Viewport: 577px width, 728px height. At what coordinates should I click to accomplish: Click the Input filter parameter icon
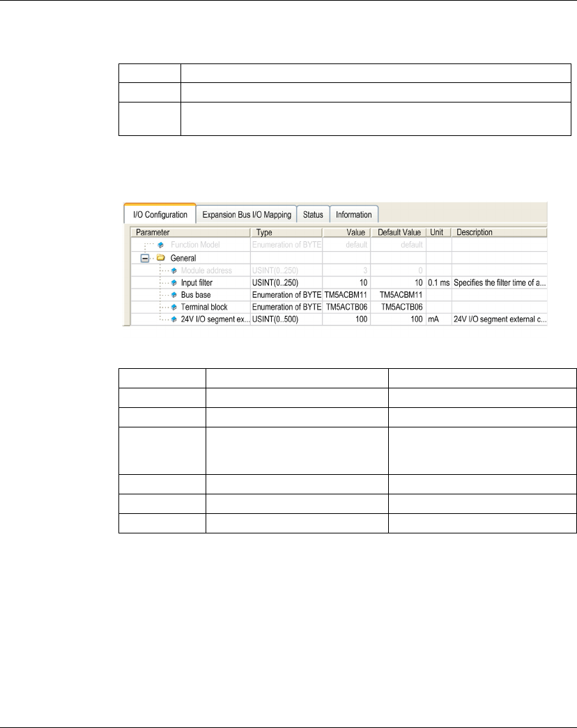pyautogui.click(x=174, y=282)
